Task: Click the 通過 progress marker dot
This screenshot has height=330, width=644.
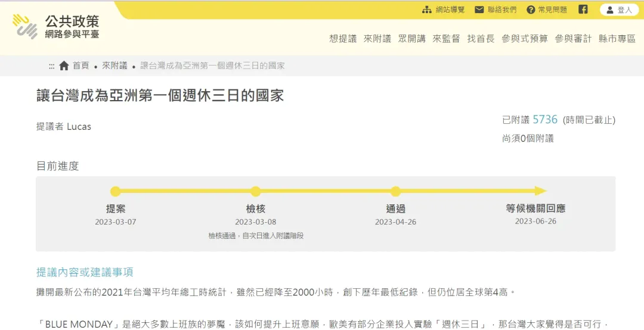Action: [395, 191]
